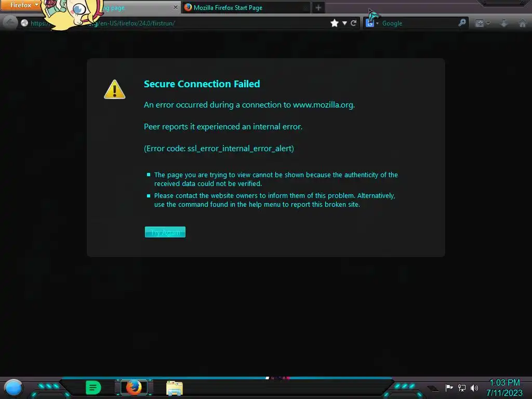This screenshot has height=399, width=532.
Task: Click the Secure Connection Failed heading
Action: pos(202,84)
